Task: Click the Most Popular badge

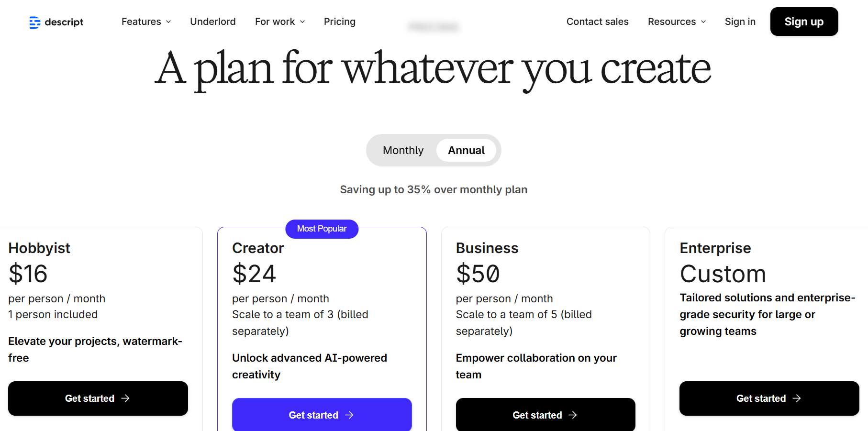Action: click(x=322, y=229)
